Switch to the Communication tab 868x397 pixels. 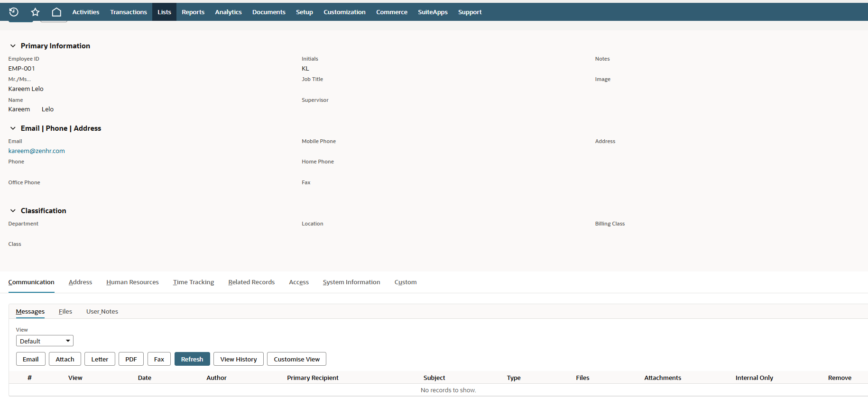31,282
